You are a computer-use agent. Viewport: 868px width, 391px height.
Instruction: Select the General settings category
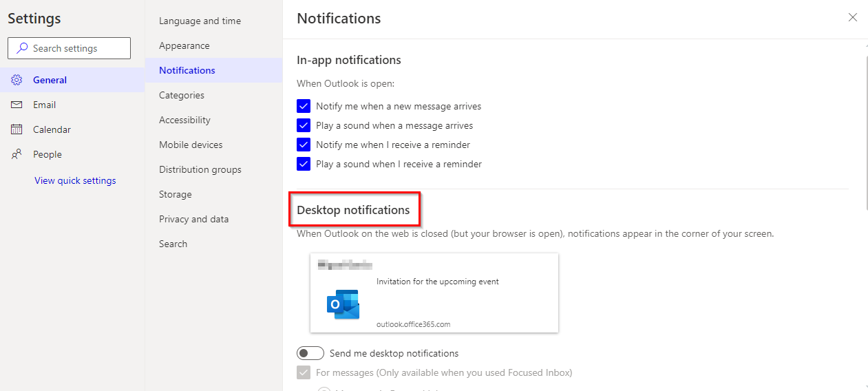point(72,80)
